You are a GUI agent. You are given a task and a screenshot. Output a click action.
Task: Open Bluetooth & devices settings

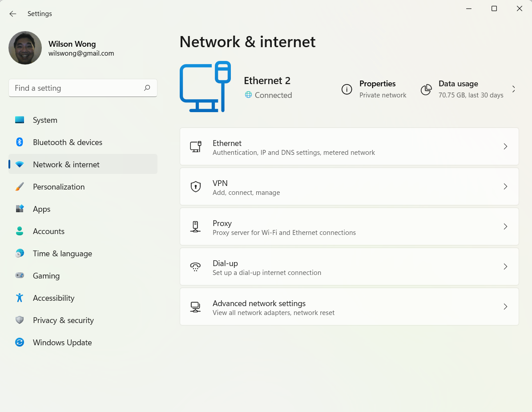(x=83, y=142)
